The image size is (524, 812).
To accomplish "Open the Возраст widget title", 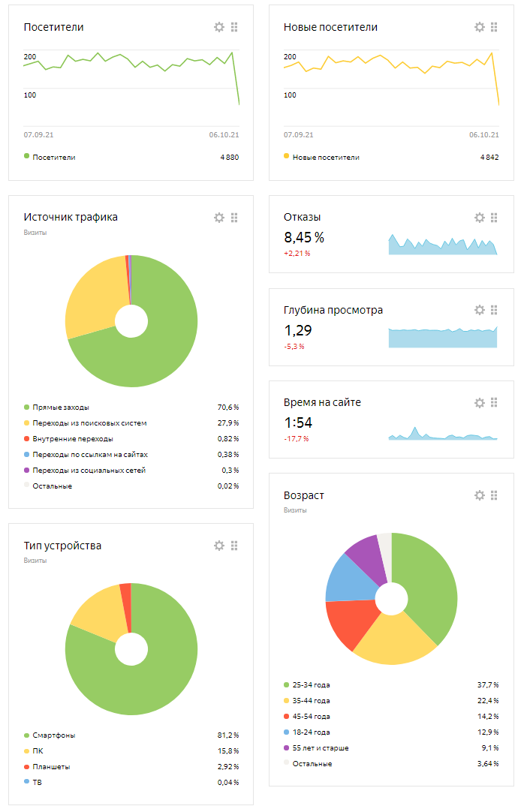I will (303, 495).
